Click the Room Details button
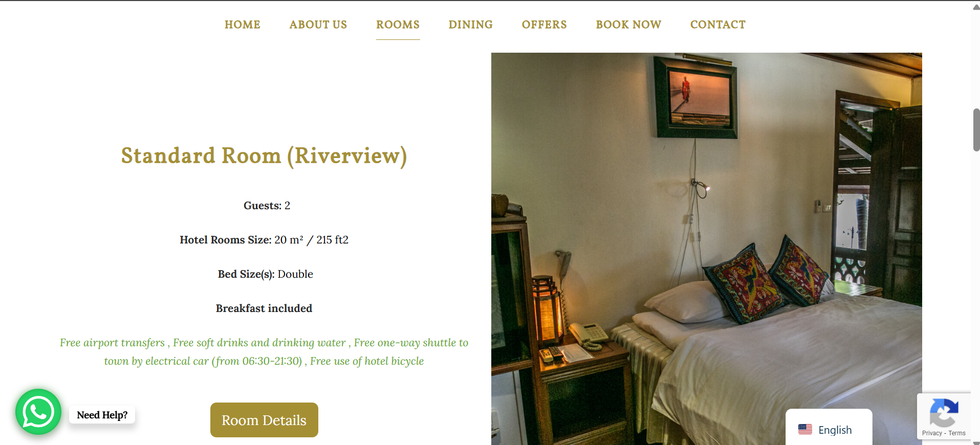The height and width of the screenshot is (445, 980). (264, 420)
